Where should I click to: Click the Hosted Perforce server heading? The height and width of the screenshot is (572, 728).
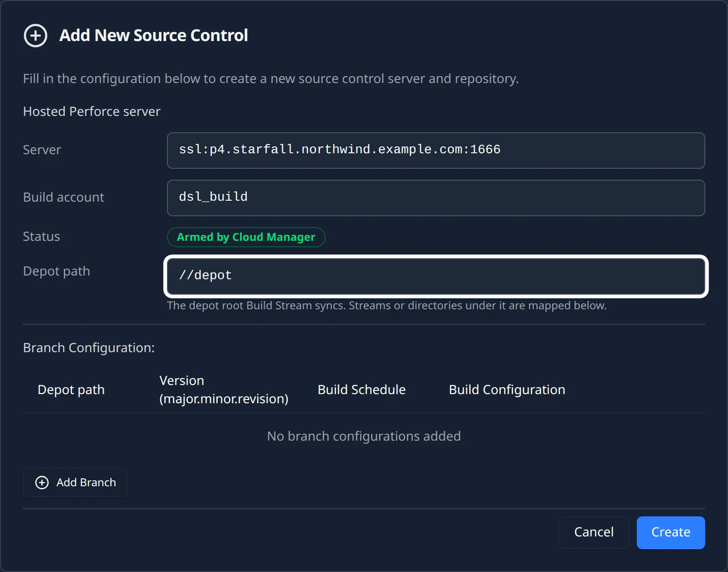coord(92,111)
